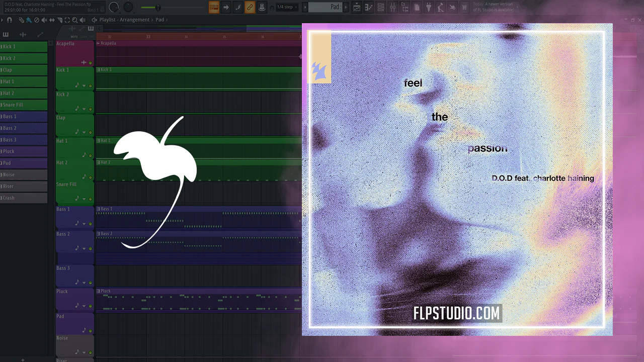Select the Acapella clip in playlist
The height and width of the screenshot is (362, 644).
pos(199,54)
